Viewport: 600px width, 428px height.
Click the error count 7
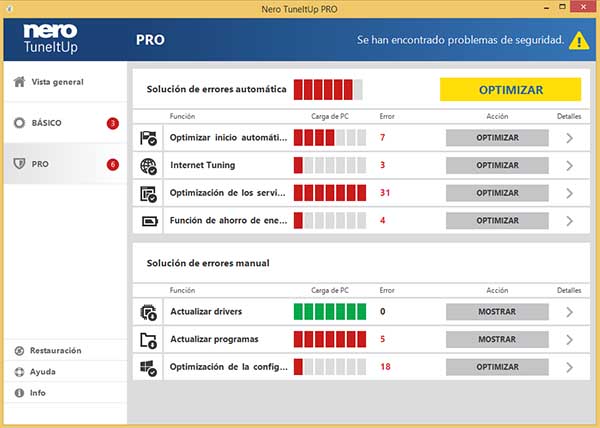[382, 138]
